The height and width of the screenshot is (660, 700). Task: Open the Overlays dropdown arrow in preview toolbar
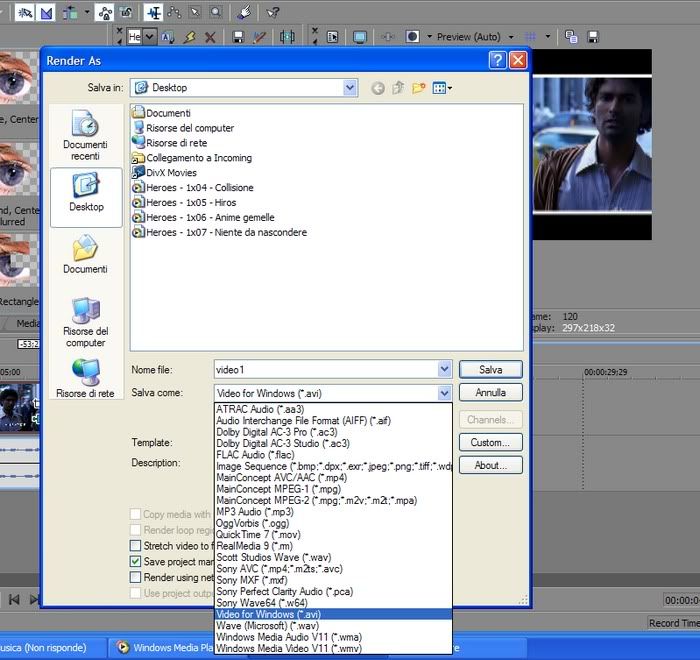point(548,37)
